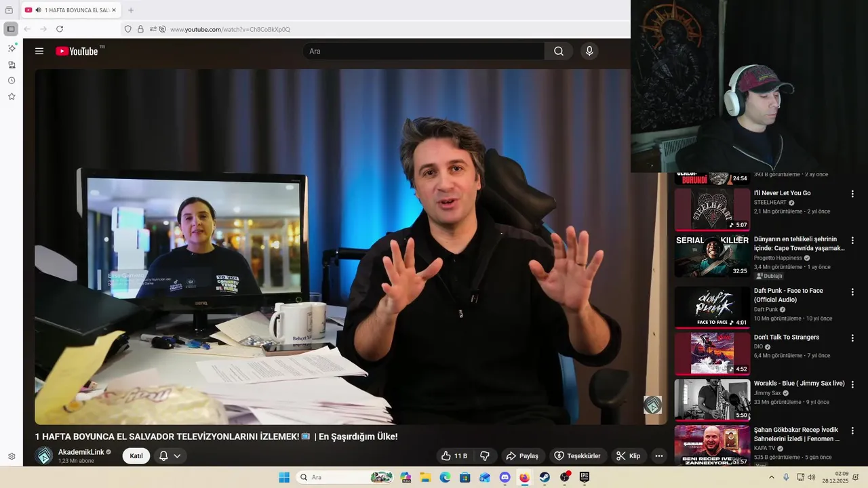Open the Windows Start menu
This screenshot has height=488, width=868.
tap(284, 477)
